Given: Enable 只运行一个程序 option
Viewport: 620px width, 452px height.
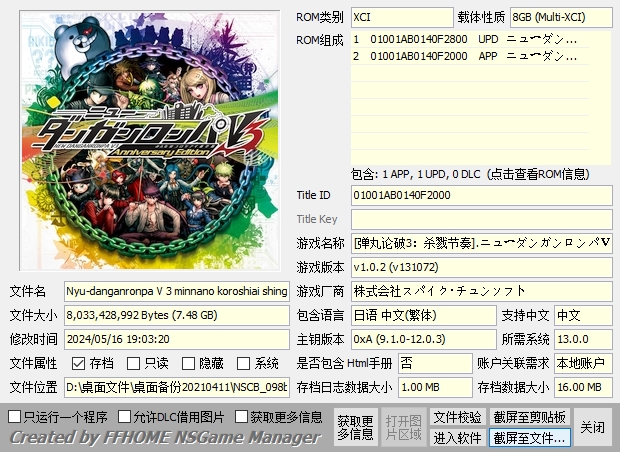Looking at the screenshot, I should (14, 416).
